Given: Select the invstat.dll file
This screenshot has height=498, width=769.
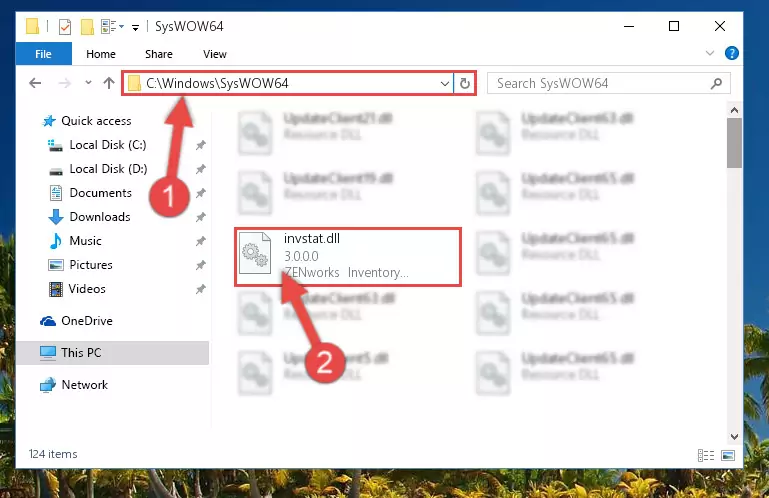Looking at the screenshot, I should (x=348, y=257).
